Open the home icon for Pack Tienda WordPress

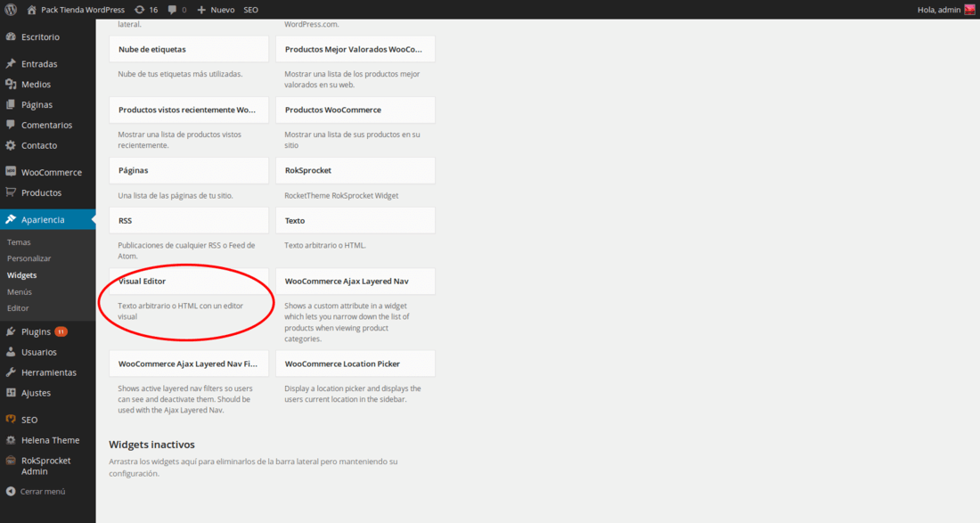32,10
